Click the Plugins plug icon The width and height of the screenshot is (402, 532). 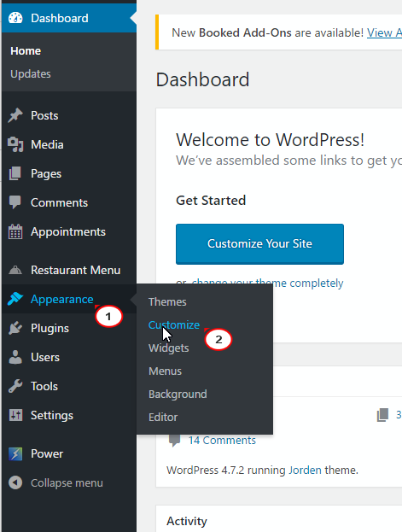[x=15, y=328]
